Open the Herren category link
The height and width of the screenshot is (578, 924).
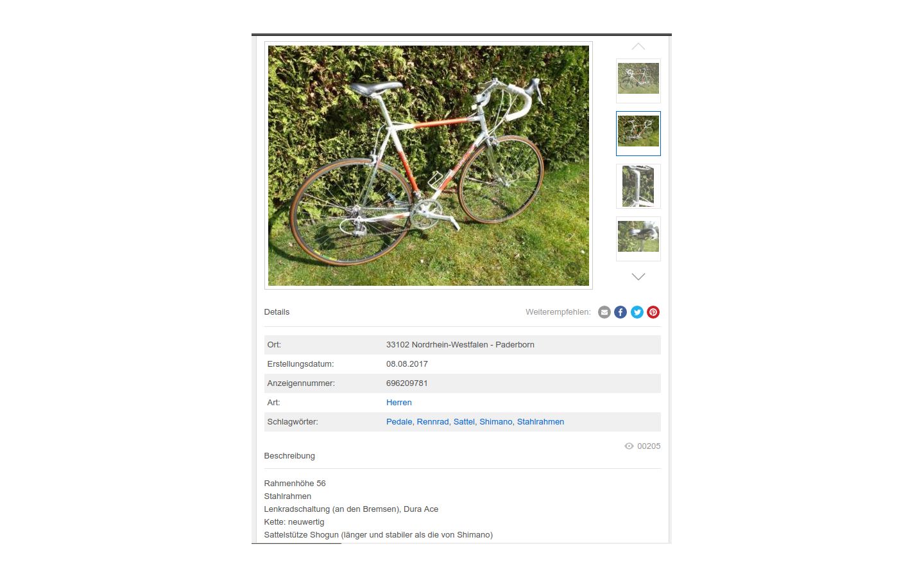[x=399, y=403]
